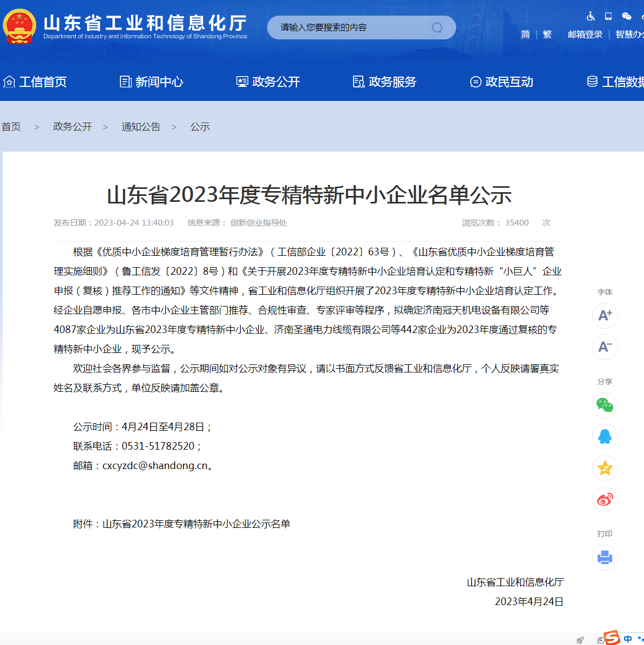This screenshot has height=645, width=644.
Task: Open 邮箱登录 link
Action: [585, 35]
